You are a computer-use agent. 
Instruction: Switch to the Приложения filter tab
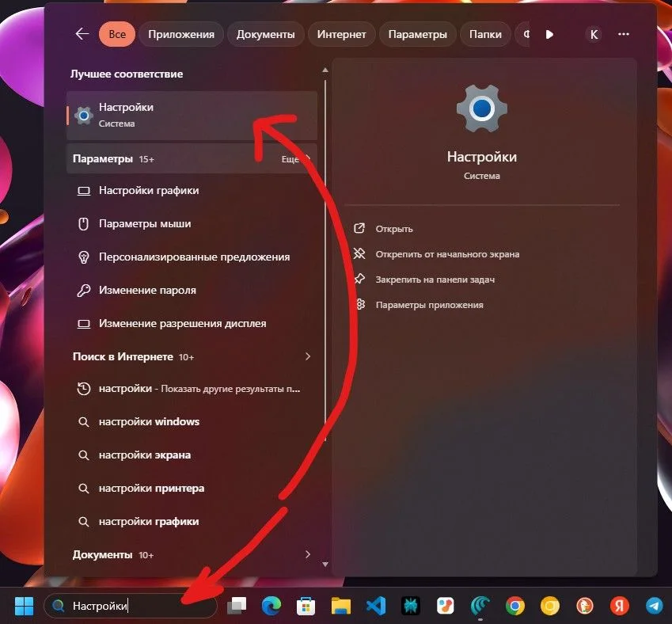(x=183, y=34)
